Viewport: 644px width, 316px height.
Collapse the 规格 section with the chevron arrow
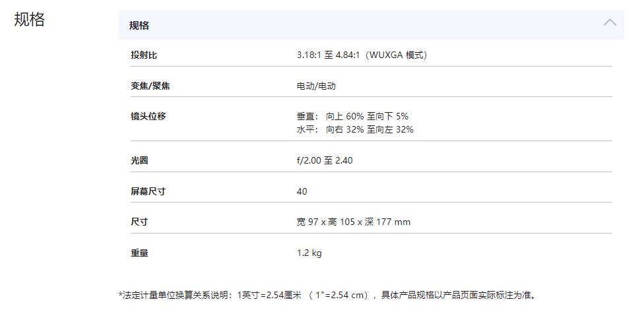(x=610, y=23)
